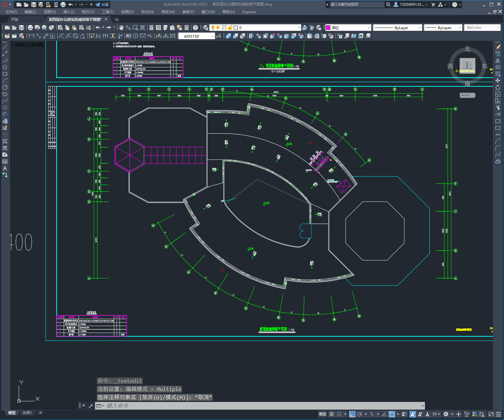Click the magenta color swatch beside 洋红
The height and width of the screenshot is (420, 504).
[x=328, y=28]
